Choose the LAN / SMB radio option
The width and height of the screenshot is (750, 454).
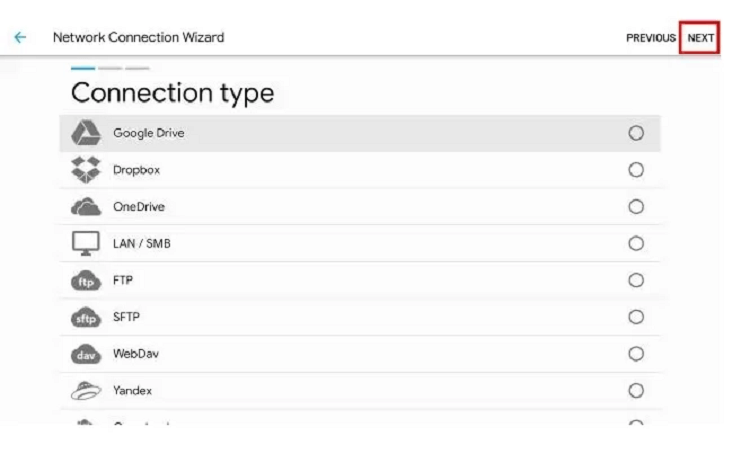636,244
